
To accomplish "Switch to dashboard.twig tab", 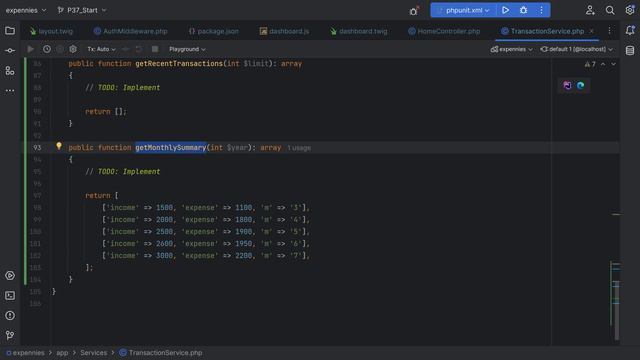I will tap(359, 31).
